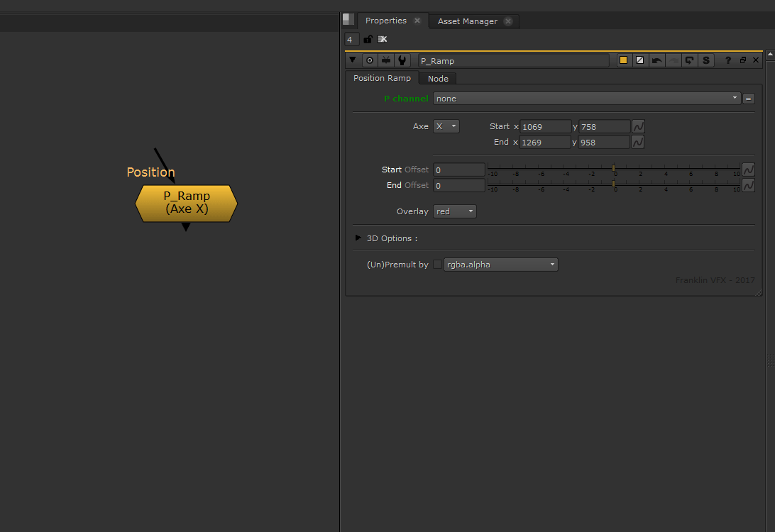This screenshot has height=532, width=775.
Task: Open the Overlay dropdown set to red
Action: click(x=455, y=211)
